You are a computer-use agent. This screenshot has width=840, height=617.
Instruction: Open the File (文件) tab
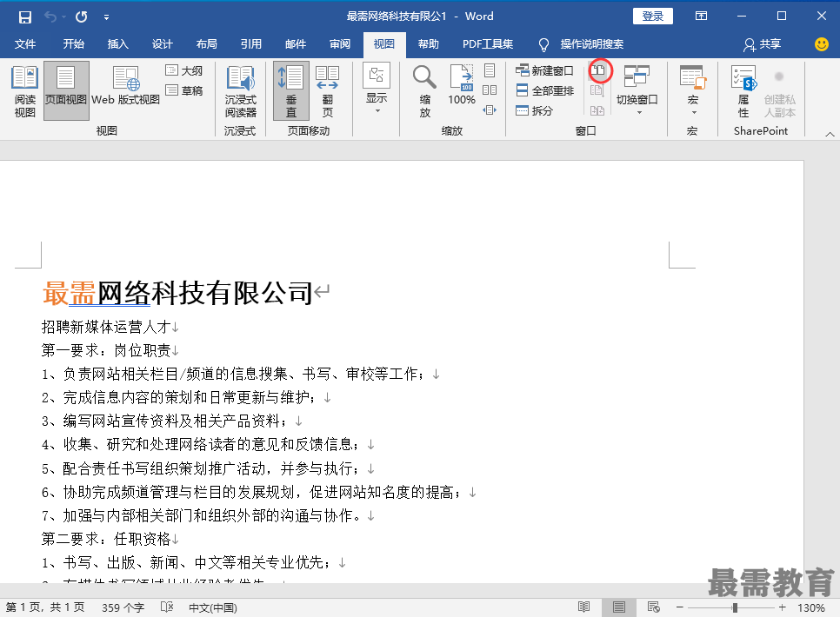coord(24,44)
